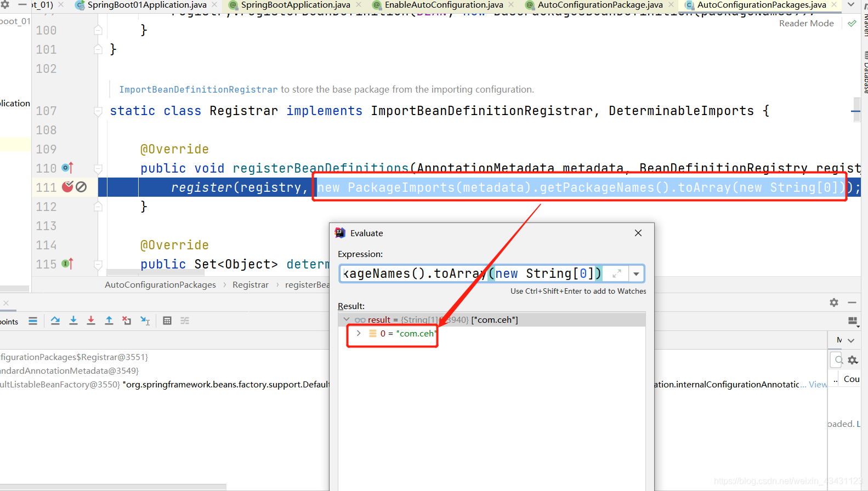This screenshot has height=491, width=868.
Task: Click the fold end marker on line 101
Action: point(98,49)
